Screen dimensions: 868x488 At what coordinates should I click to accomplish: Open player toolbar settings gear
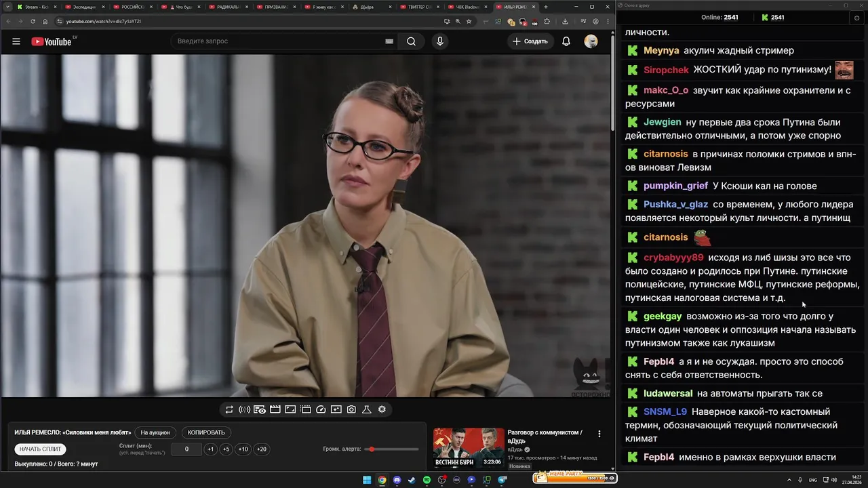pos(382,409)
